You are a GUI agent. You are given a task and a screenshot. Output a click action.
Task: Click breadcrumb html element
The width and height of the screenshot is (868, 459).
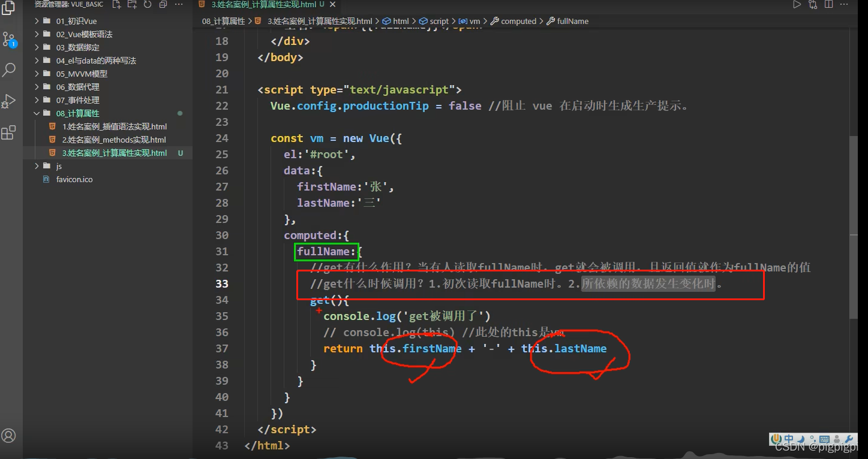point(395,21)
